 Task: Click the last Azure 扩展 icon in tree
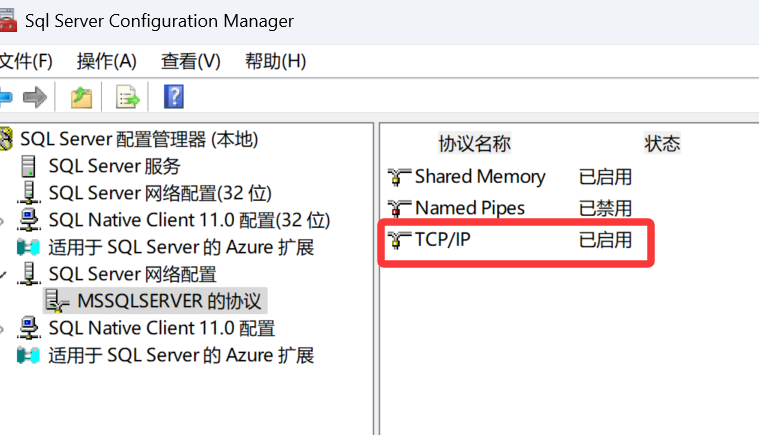pos(28,356)
